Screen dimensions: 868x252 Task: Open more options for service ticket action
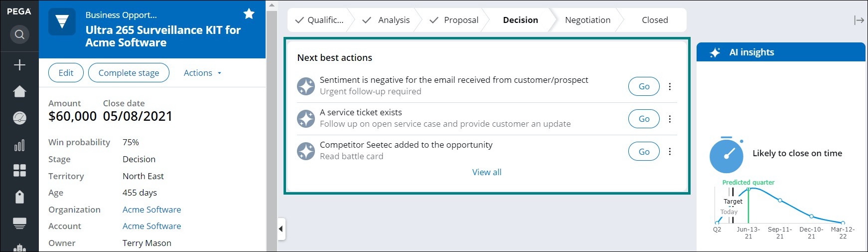pyautogui.click(x=670, y=119)
